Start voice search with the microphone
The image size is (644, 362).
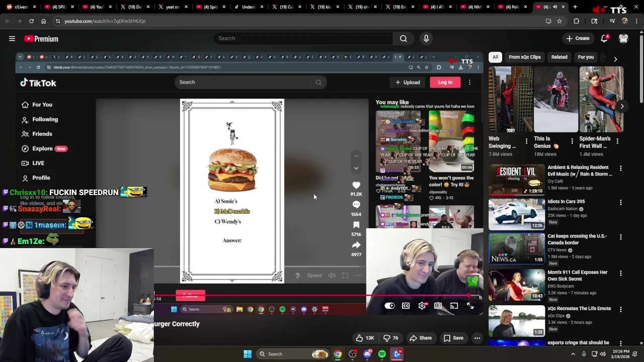coord(426,39)
